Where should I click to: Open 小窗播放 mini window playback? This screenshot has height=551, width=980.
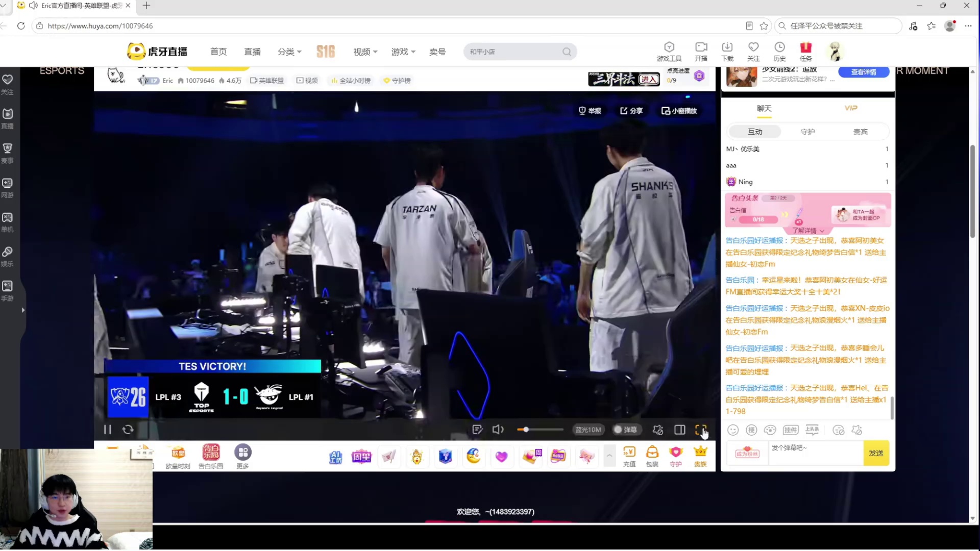[x=679, y=111]
